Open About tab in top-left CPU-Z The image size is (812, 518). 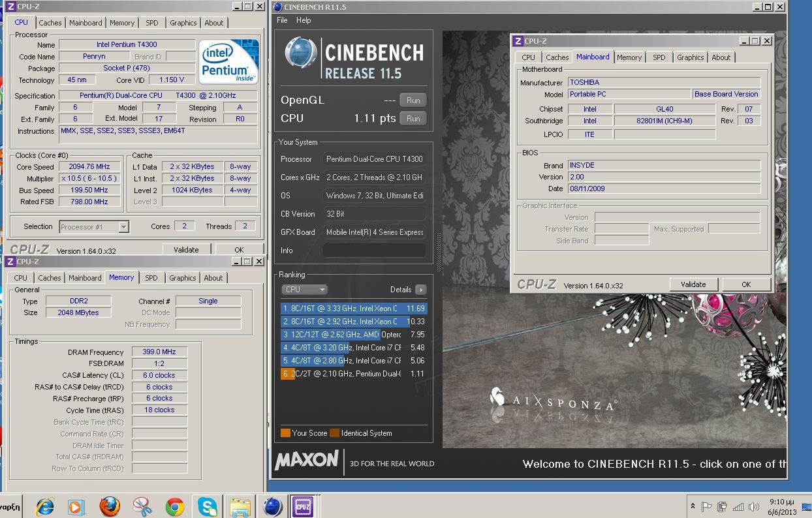click(x=214, y=22)
